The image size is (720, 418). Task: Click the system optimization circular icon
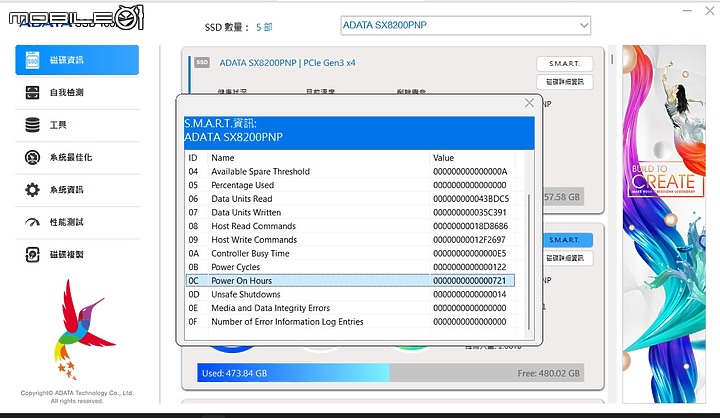pos(32,158)
